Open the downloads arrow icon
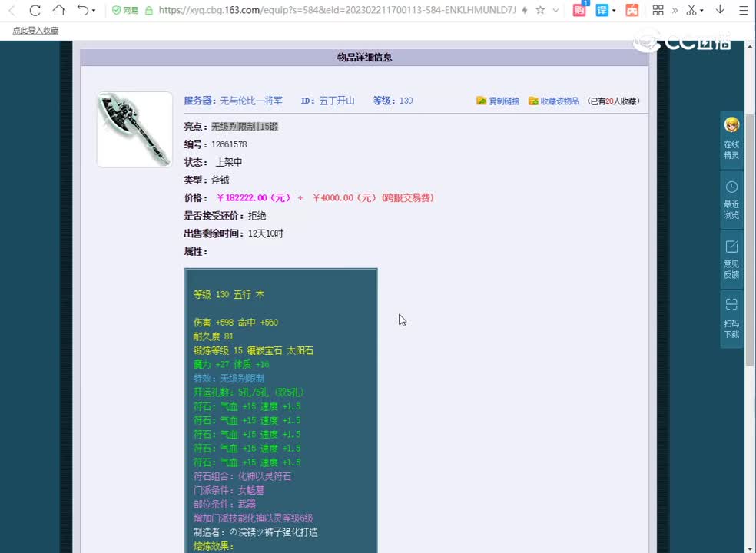 click(720, 10)
